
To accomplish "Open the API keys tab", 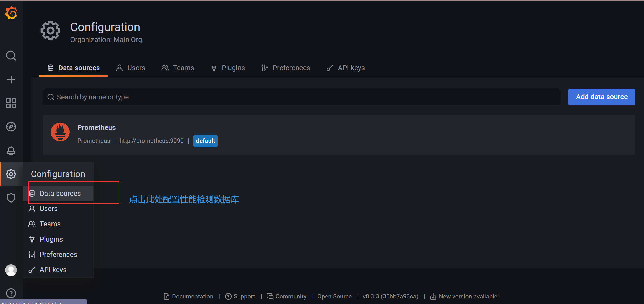I will (346, 68).
